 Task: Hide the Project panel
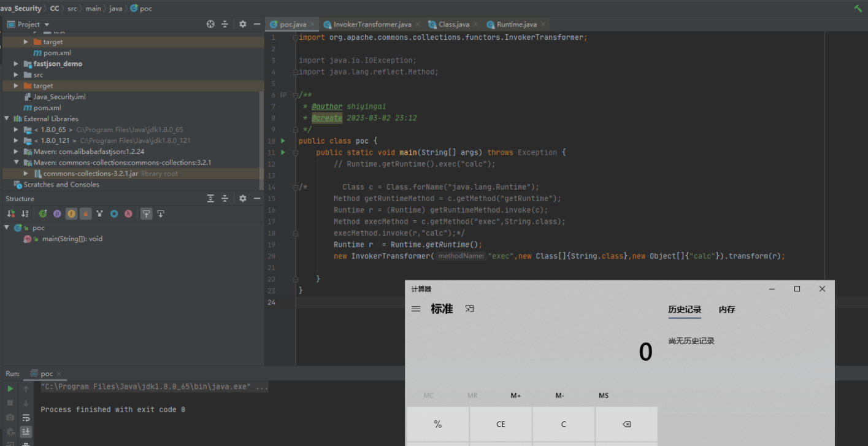pos(256,24)
